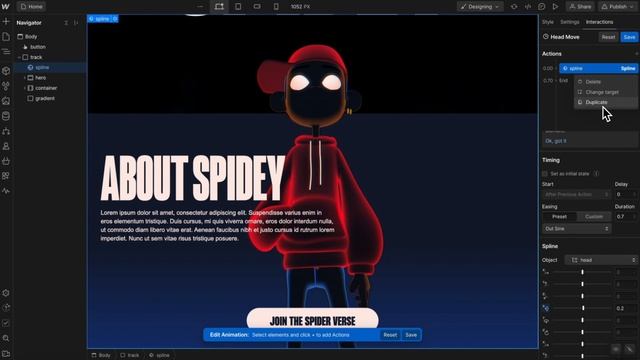Select the gradient element in Navigator
640x360 pixels.
(x=45, y=98)
